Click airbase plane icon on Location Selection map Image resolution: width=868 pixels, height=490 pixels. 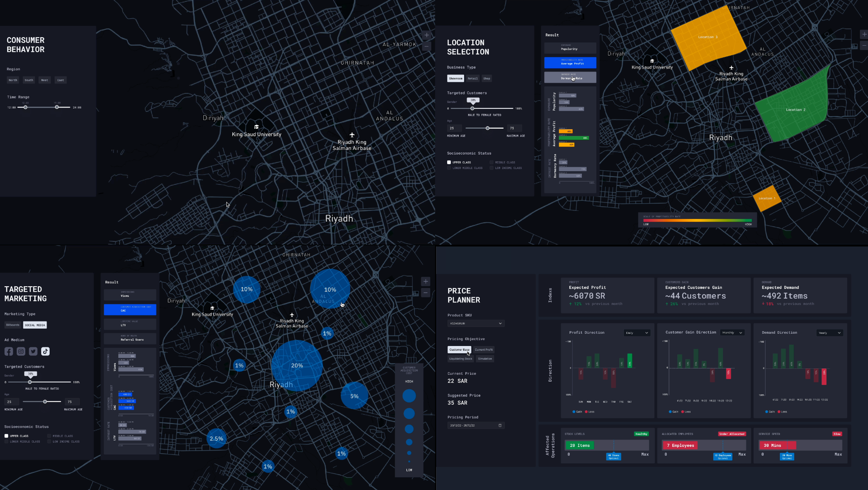(x=731, y=68)
